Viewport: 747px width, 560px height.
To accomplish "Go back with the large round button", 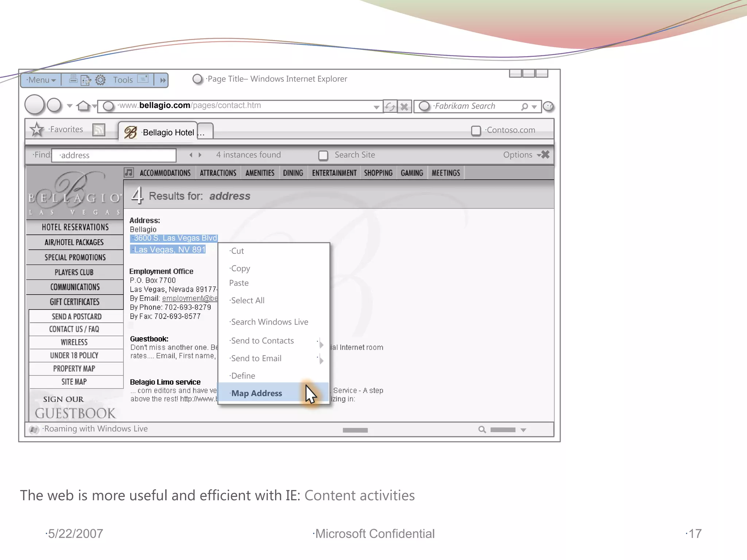I will [x=34, y=105].
